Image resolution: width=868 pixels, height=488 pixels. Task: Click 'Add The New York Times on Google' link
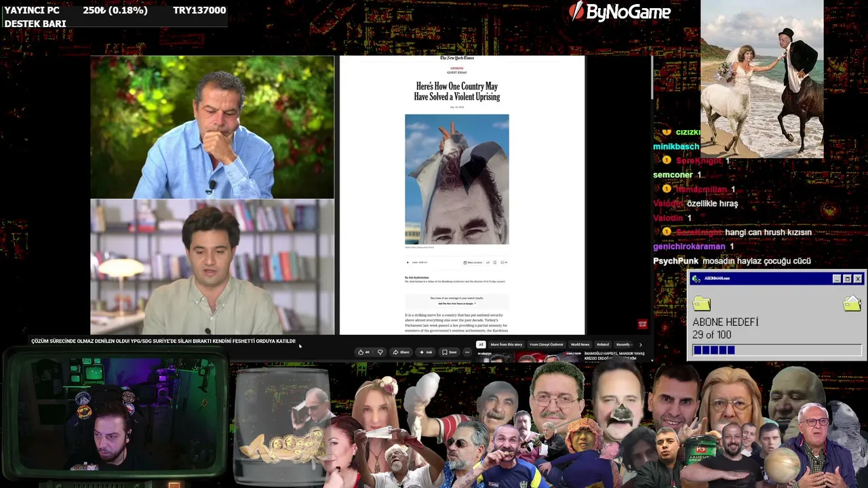[x=456, y=304]
